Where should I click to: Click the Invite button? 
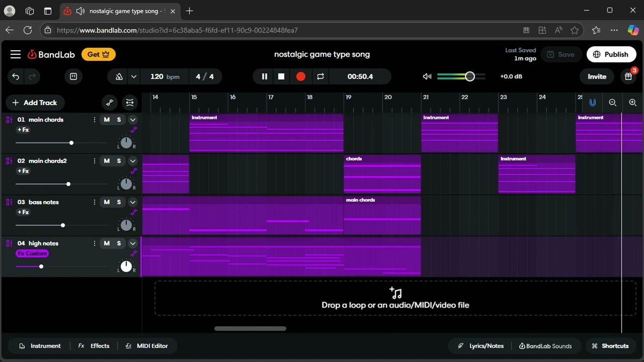597,76
